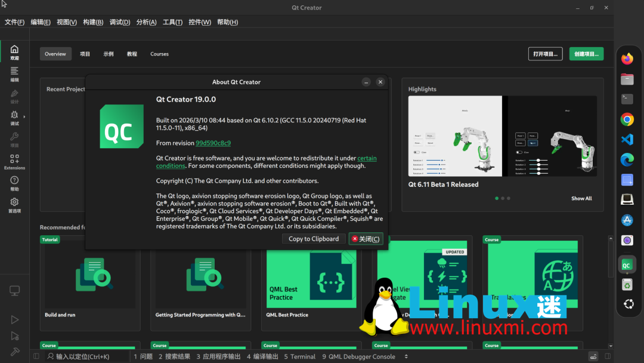Screen dimensions: 644x363
Task: Launch Firefox from the dock
Action: [x=627, y=59]
